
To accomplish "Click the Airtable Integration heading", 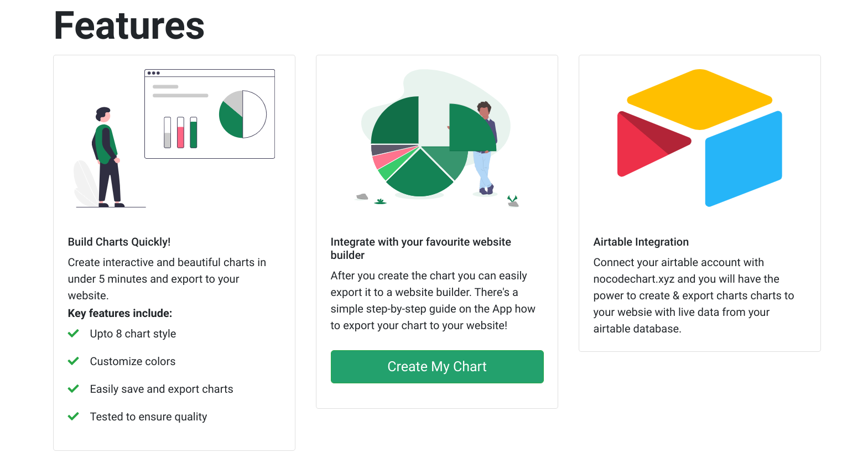I will [641, 242].
